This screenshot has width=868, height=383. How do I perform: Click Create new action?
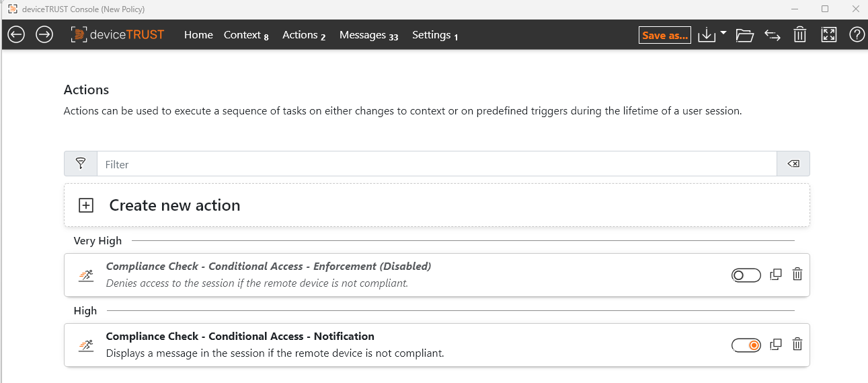coord(174,205)
